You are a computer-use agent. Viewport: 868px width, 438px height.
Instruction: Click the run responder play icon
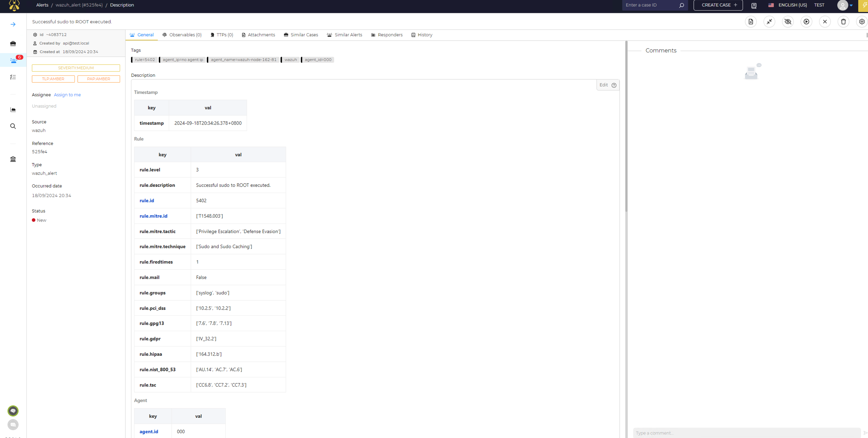806,22
